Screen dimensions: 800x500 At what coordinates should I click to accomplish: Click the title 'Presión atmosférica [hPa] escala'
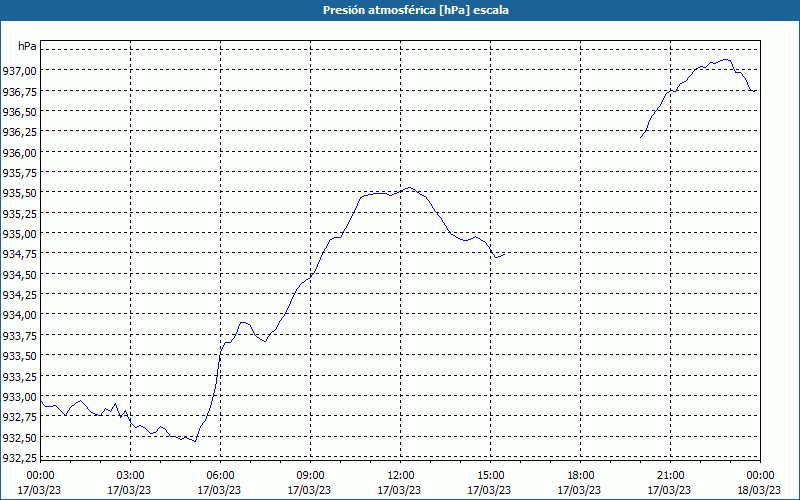pyautogui.click(x=415, y=10)
